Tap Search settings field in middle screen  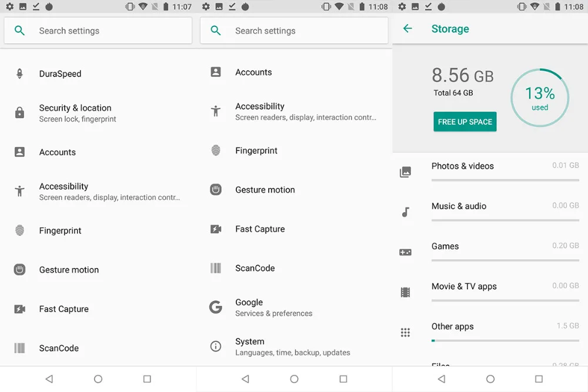pyautogui.click(x=294, y=31)
